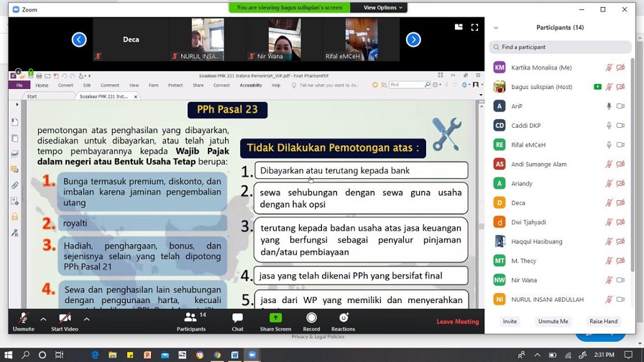Click Leave Meeting
The image size is (644, 362).
pos(457,321)
